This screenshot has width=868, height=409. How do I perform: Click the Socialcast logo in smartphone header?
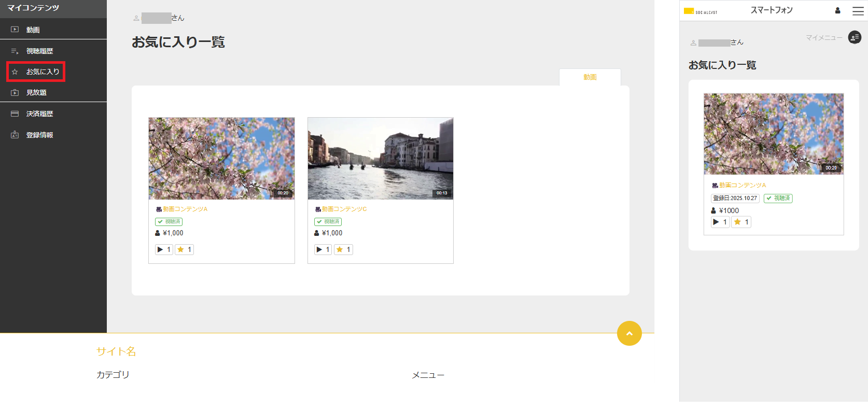click(x=701, y=11)
